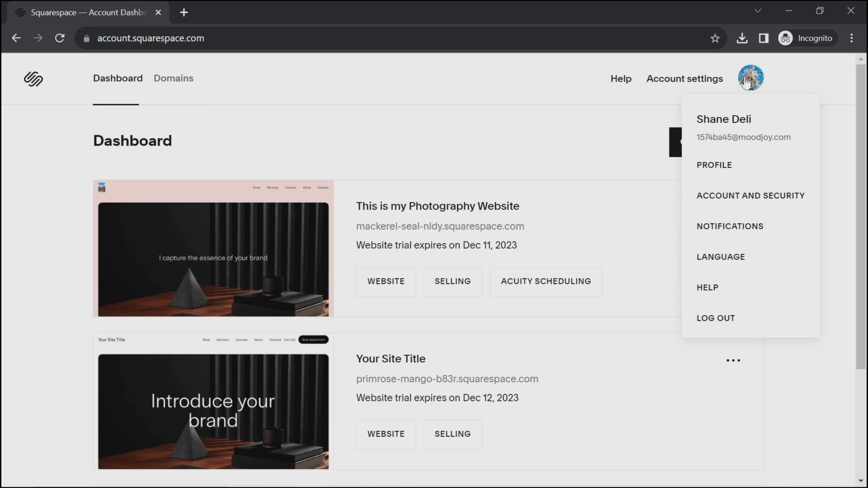Click the user profile avatar
Viewport: 868px width, 488px height.
750,78
